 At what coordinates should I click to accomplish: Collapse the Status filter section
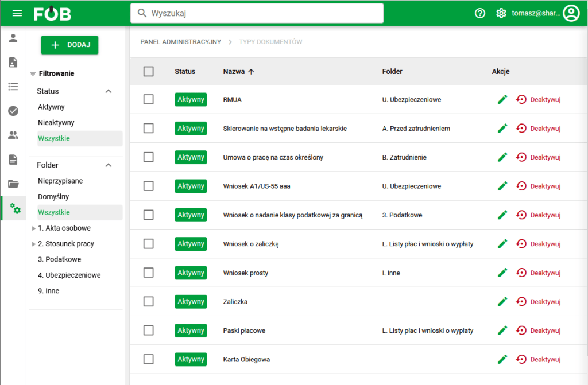[109, 91]
